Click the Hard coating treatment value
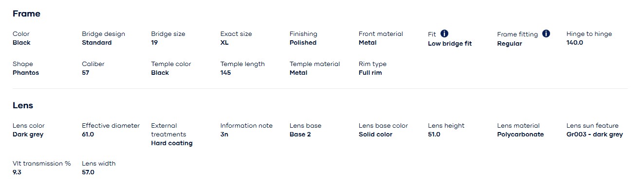Image resolution: width=644 pixels, height=184 pixels. (x=172, y=143)
